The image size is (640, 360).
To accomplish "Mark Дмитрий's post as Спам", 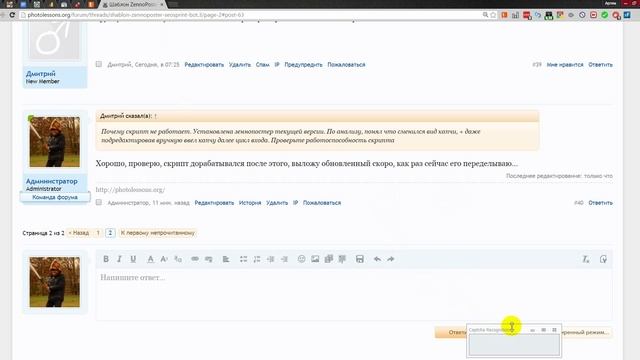I will (262, 64).
